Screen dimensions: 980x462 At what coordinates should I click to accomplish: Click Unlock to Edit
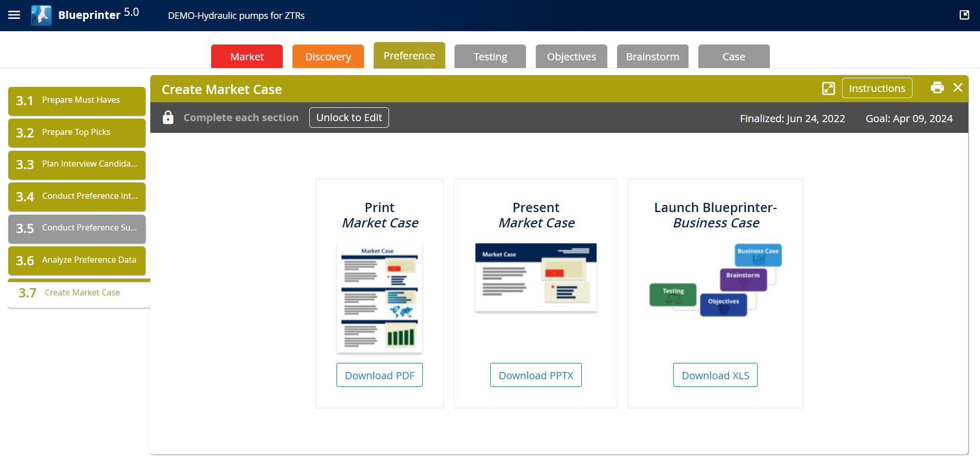349,118
